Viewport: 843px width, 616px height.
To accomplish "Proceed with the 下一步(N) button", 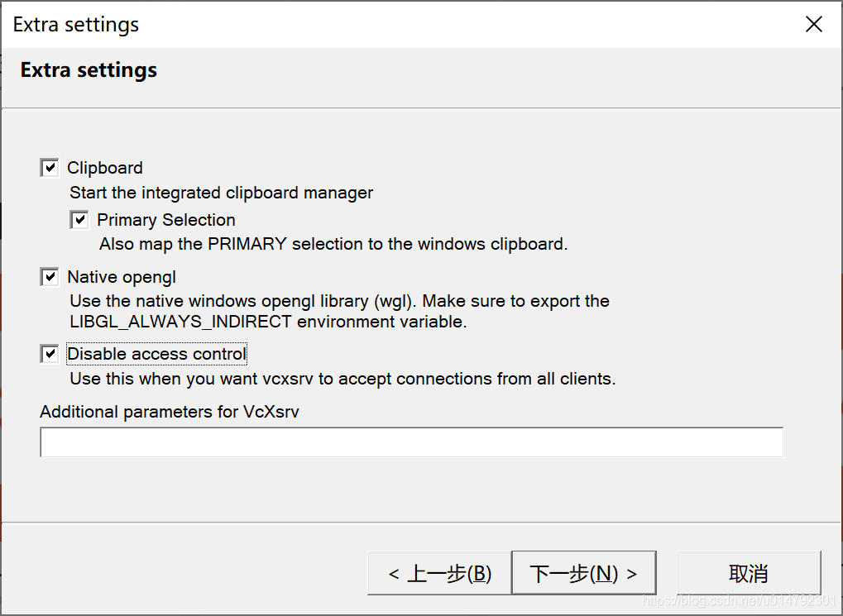I will pos(584,573).
